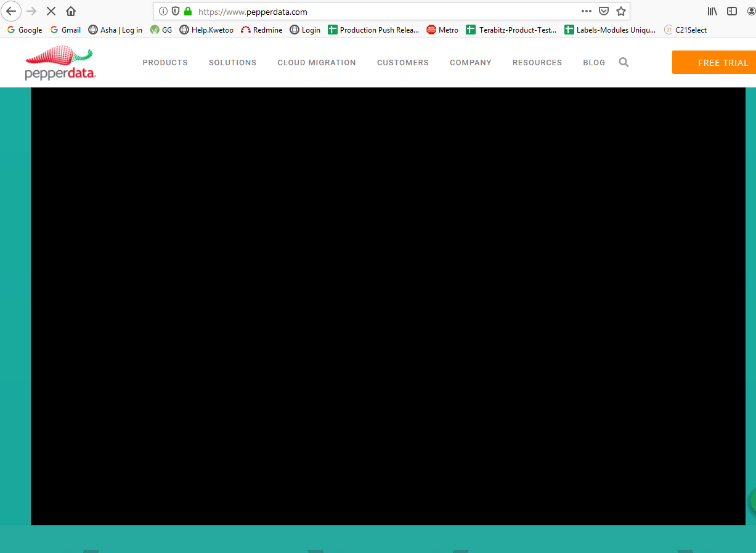Screen dimensions: 756x553
Task: Open Terabitz-Product-Test bookmark
Action: tap(511, 30)
